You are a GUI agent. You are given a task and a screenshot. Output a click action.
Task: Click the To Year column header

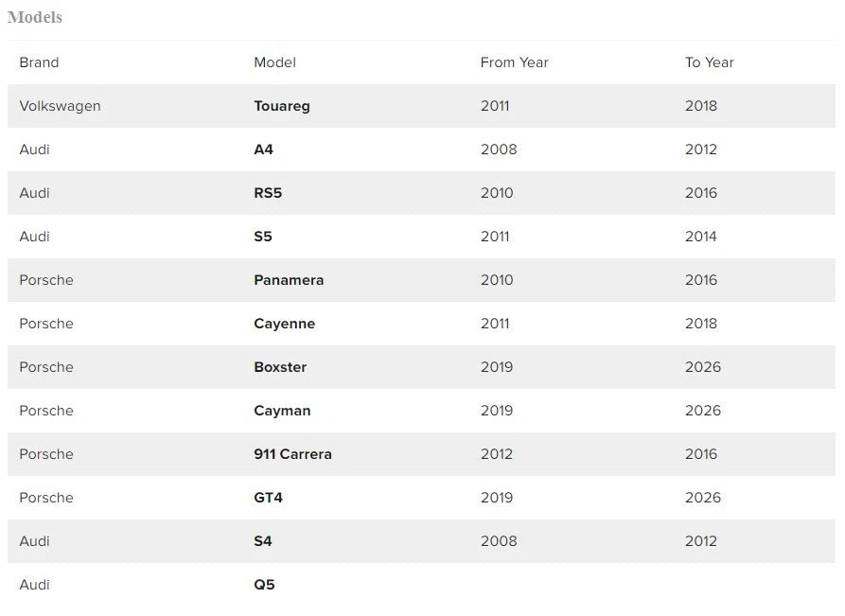pos(709,62)
